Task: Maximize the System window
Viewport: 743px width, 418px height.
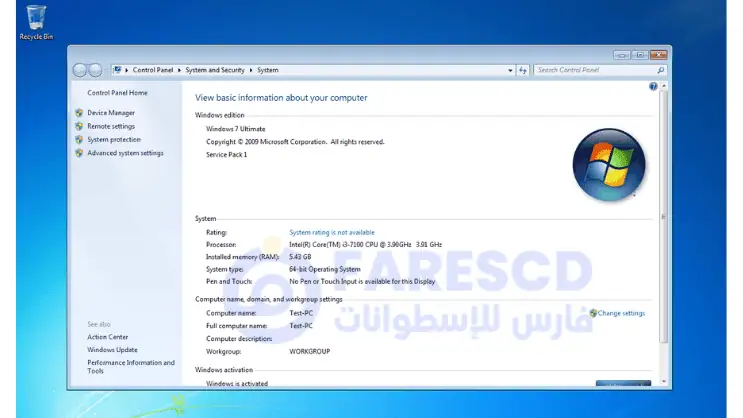Action: [x=640, y=55]
